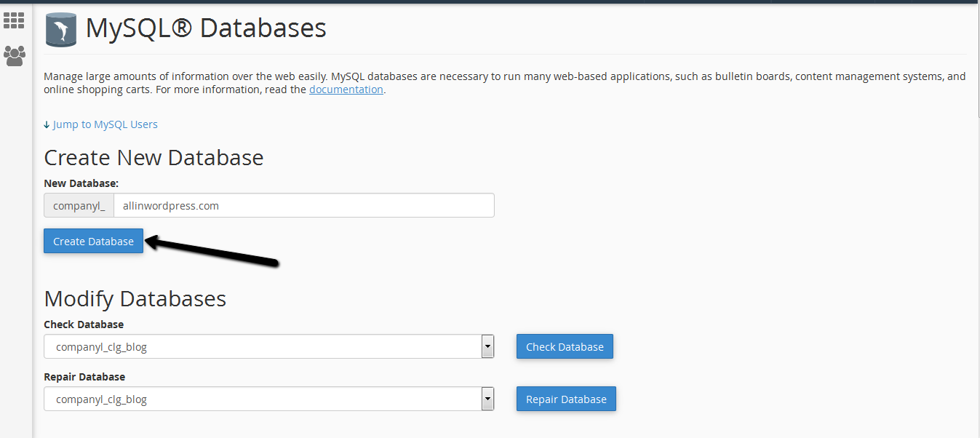Expand the Repair Database dropdown
The image size is (980, 438).
tap(487, 399)
